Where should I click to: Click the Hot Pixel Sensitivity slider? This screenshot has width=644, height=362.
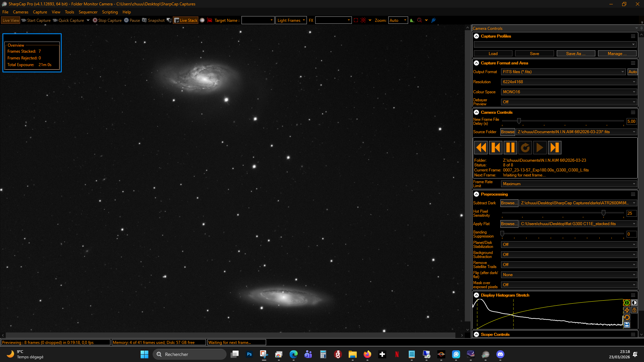[563, 213]
